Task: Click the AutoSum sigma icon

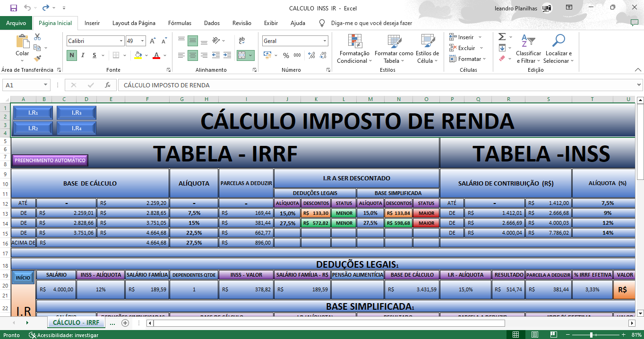Action: point(502,37)
